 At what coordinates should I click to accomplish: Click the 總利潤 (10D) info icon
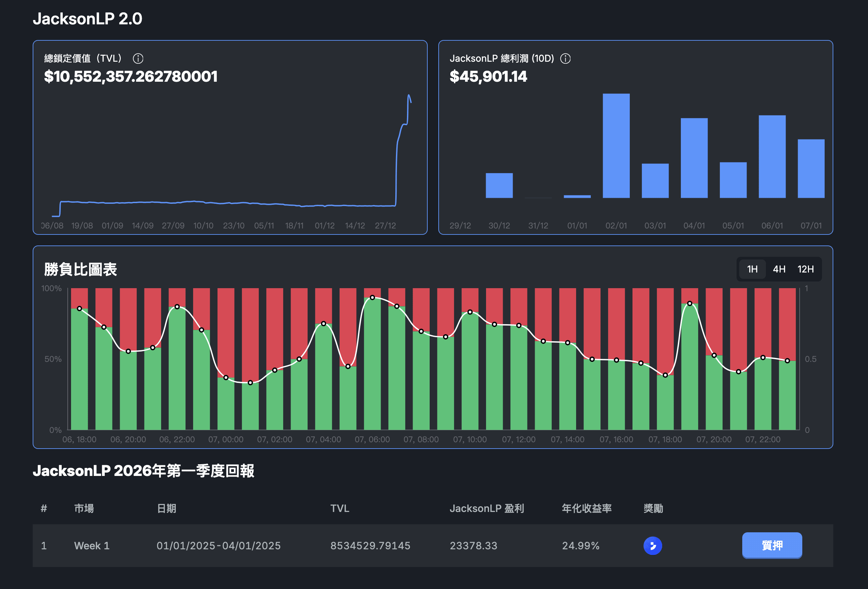pyautogui.click(x=565, y=59)
